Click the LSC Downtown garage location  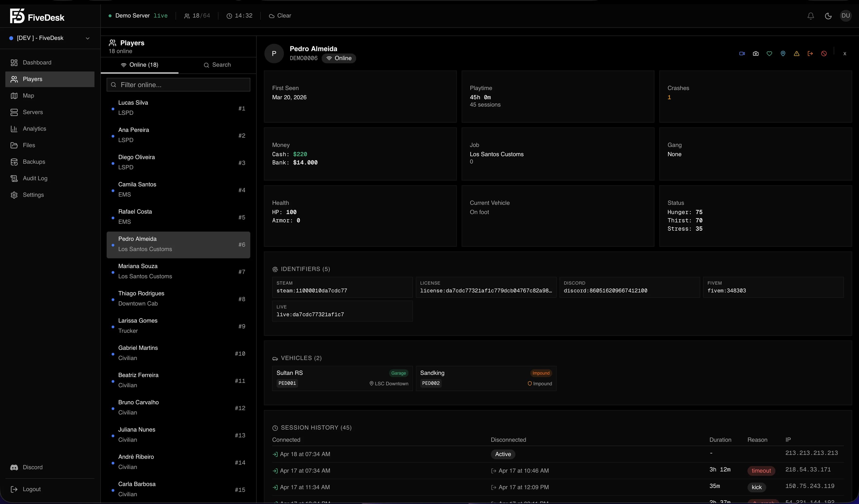coord(389,384)
